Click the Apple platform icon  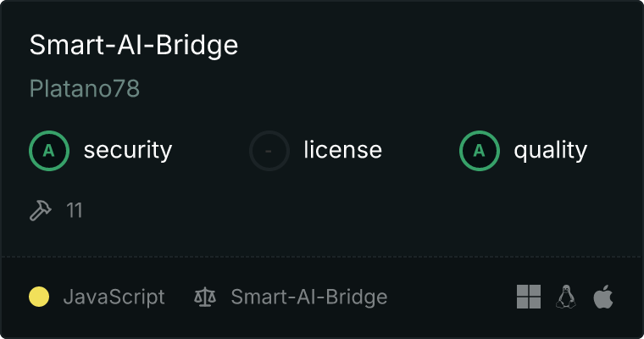pyautogui.click(x=602, y=297)
